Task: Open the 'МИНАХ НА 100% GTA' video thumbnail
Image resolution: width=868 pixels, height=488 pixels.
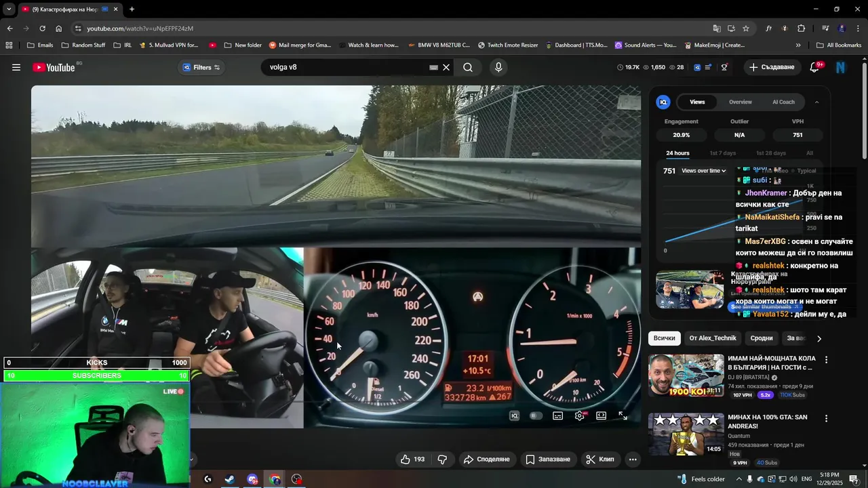Action: (686, 434)
